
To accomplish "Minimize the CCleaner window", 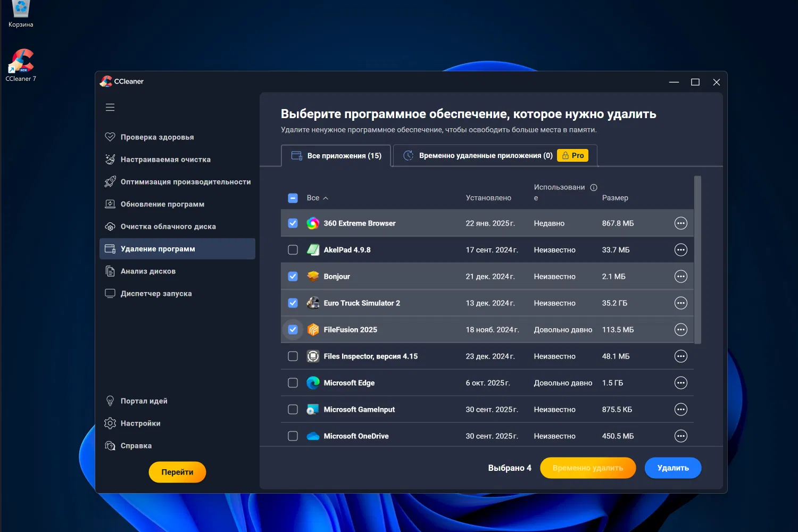I will pos(674,82).
